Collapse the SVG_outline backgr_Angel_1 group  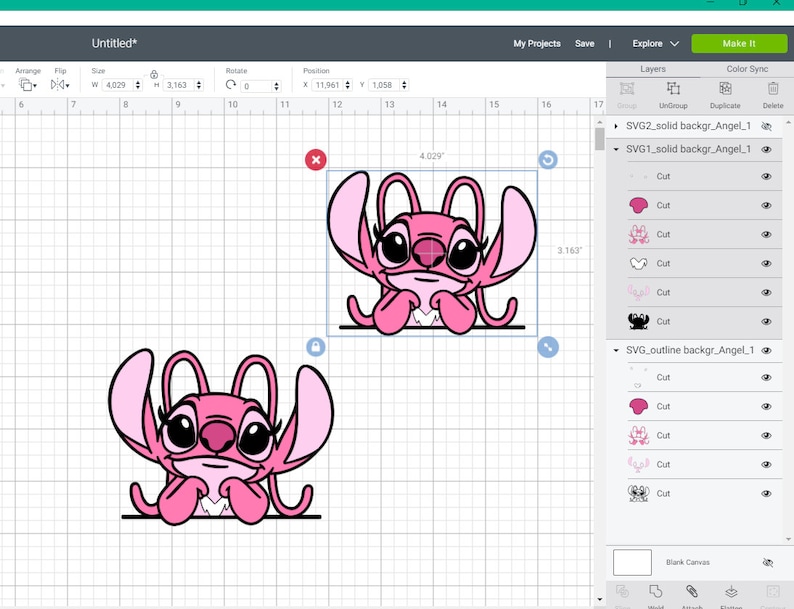(x=616, y=350)
